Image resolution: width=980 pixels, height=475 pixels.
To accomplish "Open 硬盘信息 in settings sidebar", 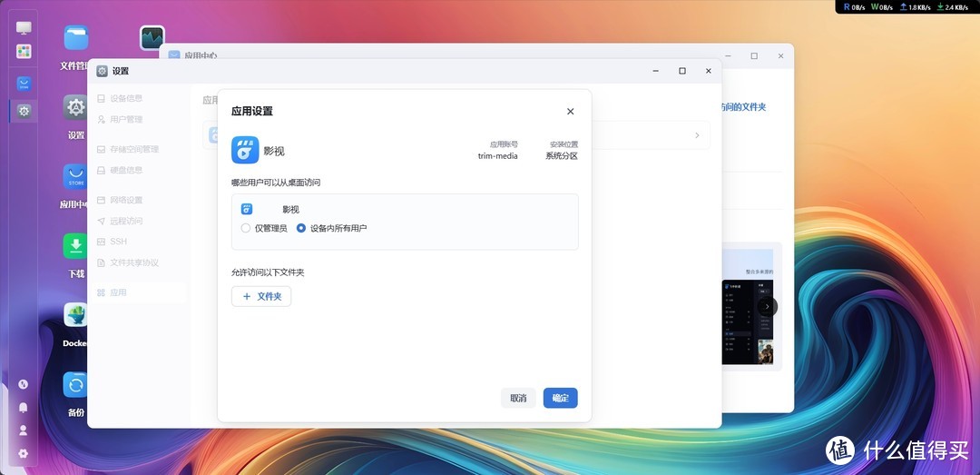I will pyautogui.click(x=125, y=170).
